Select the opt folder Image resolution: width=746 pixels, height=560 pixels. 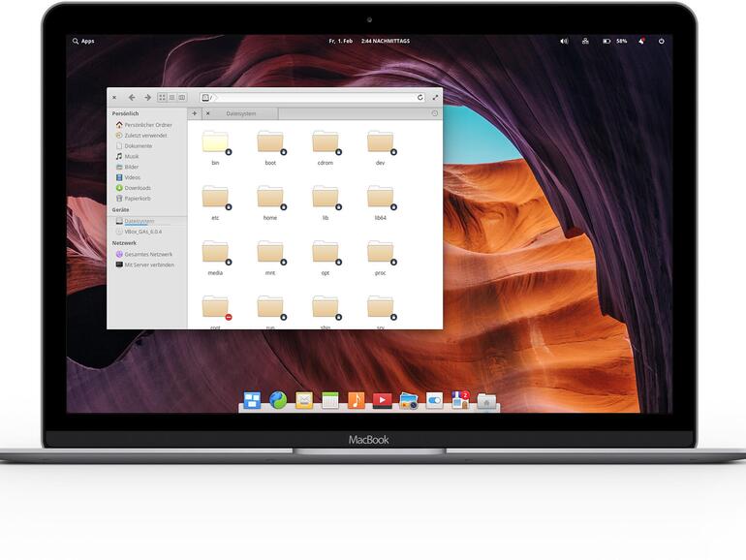click(x=326, y=259)
